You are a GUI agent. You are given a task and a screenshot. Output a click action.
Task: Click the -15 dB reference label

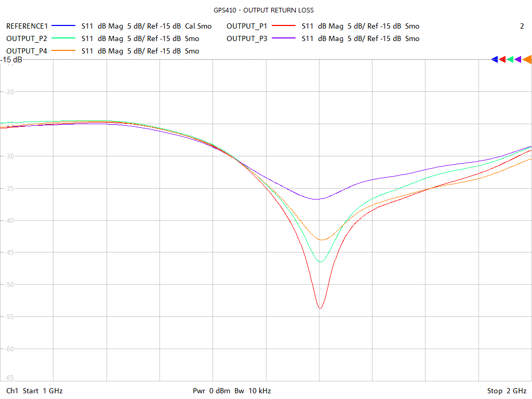(11, 60)
